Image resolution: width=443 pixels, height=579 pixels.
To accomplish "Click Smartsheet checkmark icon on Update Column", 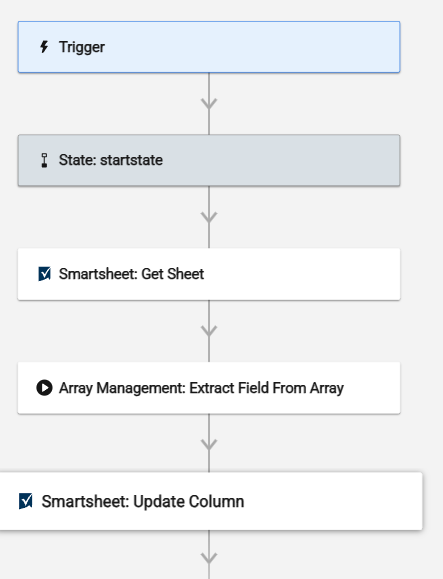I will 25,501.
